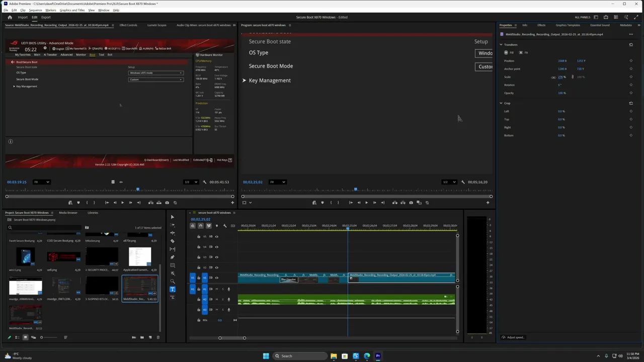Click Source monitor playhead on scrub bar
The image size is (644, 362).
click(138, 190)
